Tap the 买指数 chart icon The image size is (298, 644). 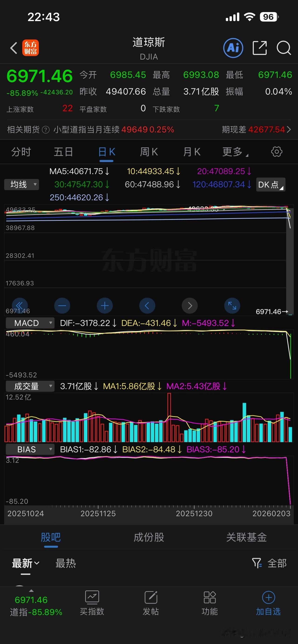point(92,598)
